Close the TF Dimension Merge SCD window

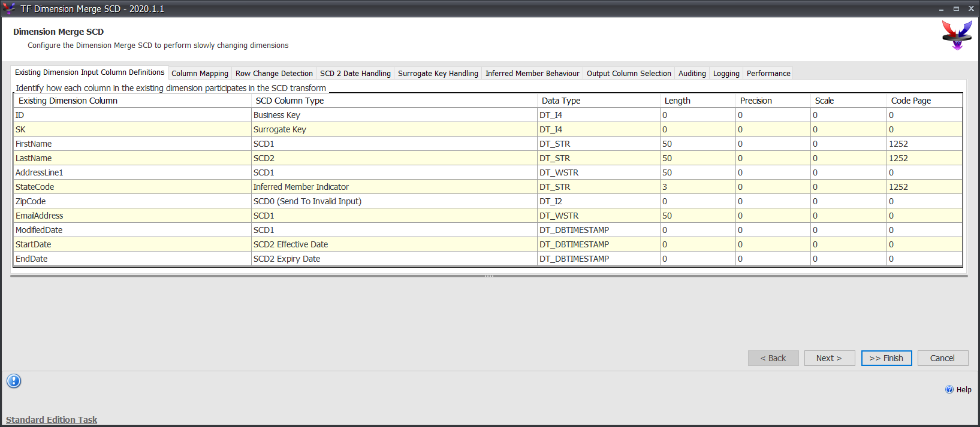point(971,8)
